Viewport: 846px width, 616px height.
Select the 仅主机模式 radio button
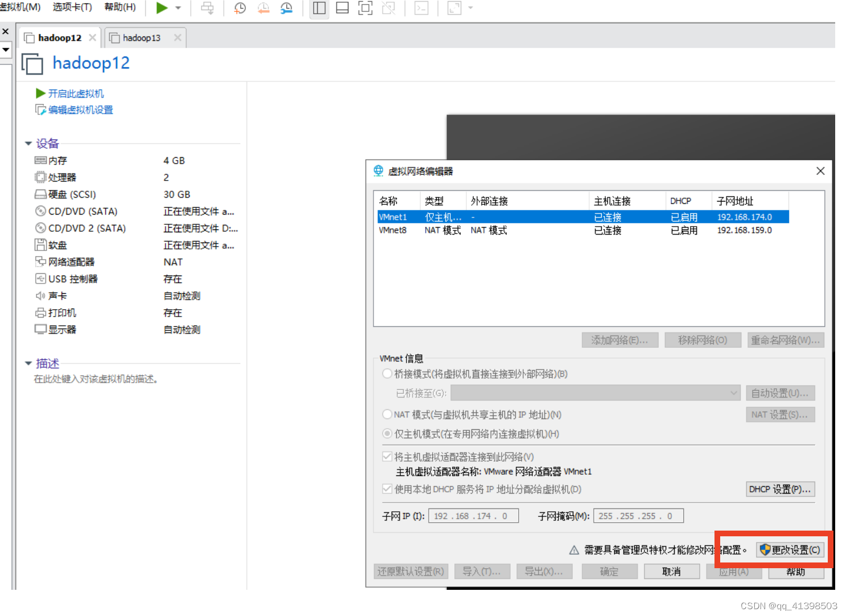387,433
